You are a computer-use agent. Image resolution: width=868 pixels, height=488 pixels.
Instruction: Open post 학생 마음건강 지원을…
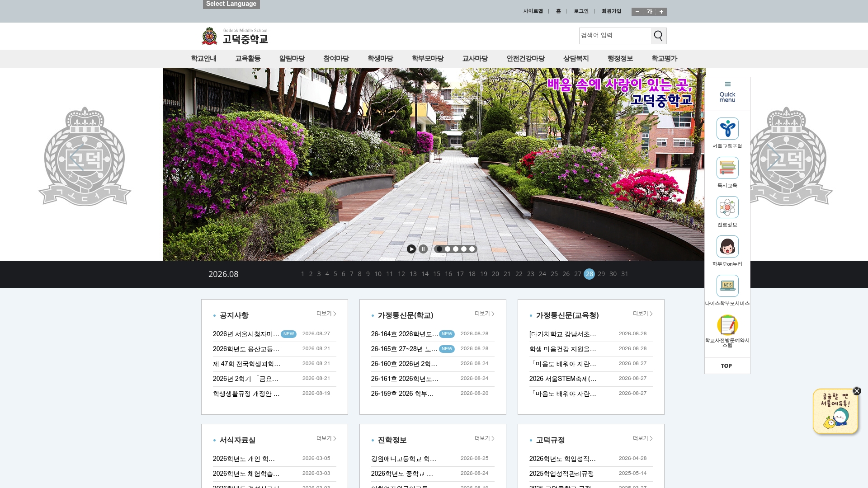point(563,349)
